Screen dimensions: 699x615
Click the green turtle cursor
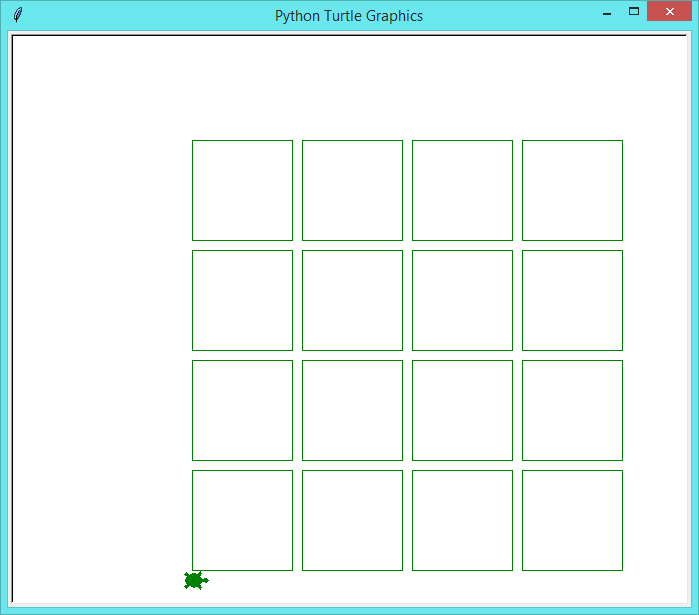(195, 580)
